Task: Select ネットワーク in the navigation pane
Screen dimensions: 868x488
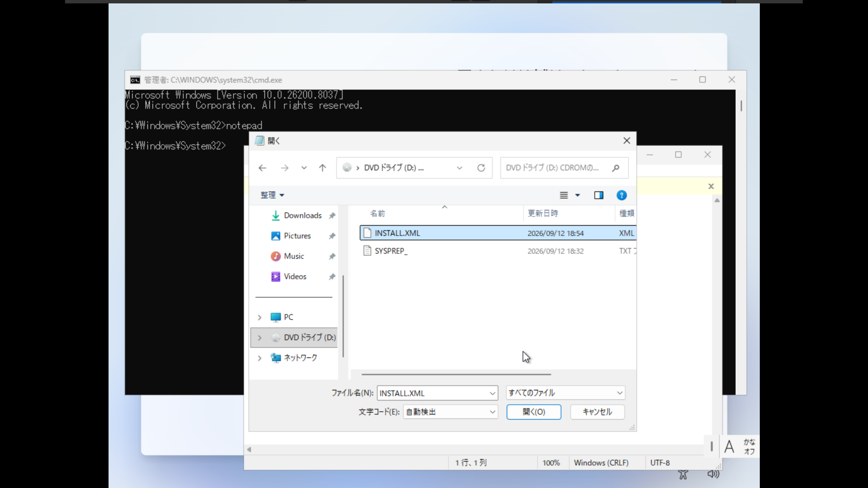Action: click(300, 358)
